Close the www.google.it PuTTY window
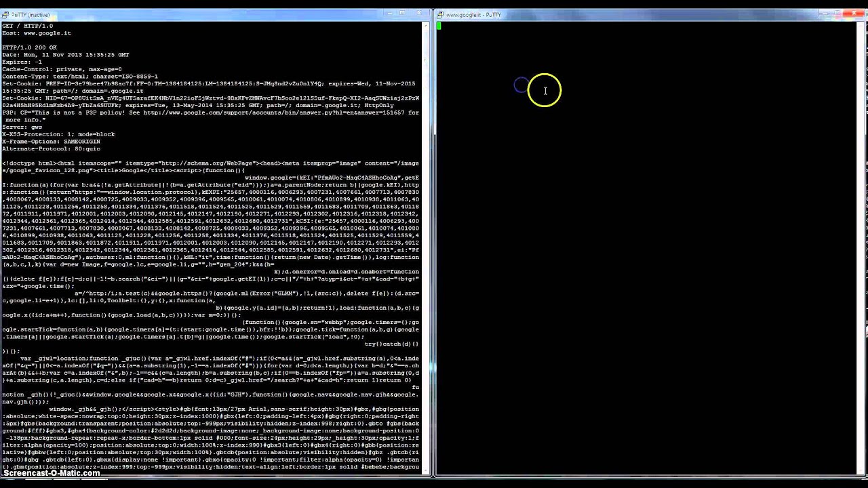868x488 pixels. click(855, 14)
